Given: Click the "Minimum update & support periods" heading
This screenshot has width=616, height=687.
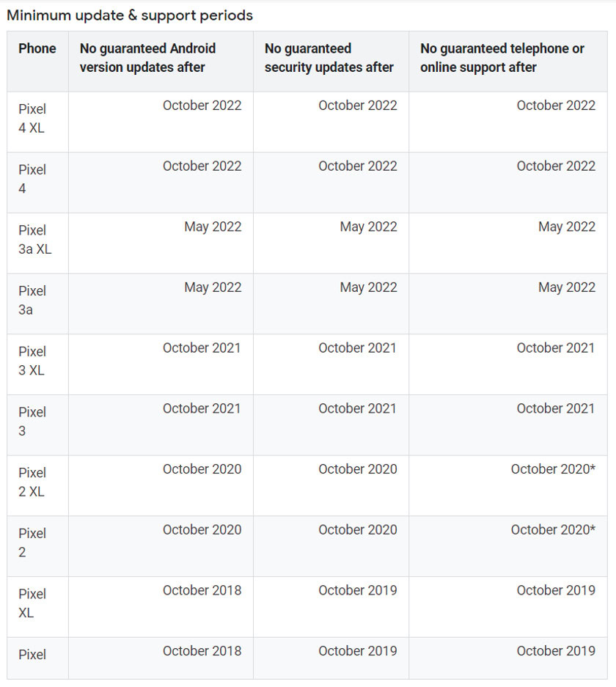Looking at the screenshot, I should pyautogui.click(x=130, y=15).
